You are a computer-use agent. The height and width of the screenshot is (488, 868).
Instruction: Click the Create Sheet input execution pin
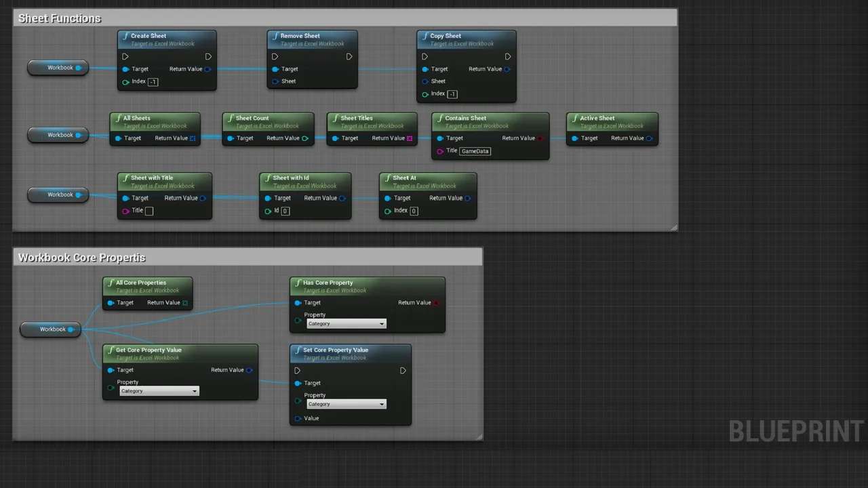coord(125,57)
